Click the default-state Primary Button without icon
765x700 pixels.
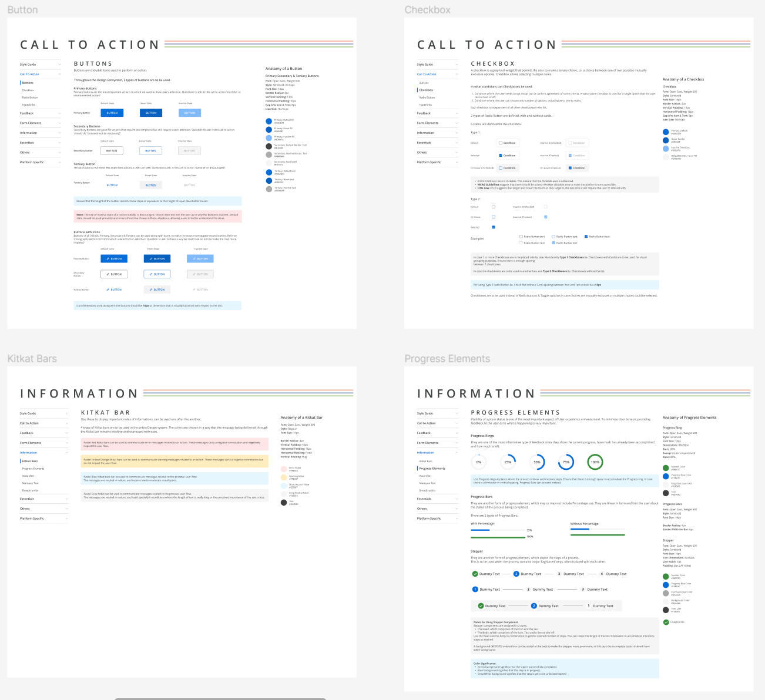[112, 113]
